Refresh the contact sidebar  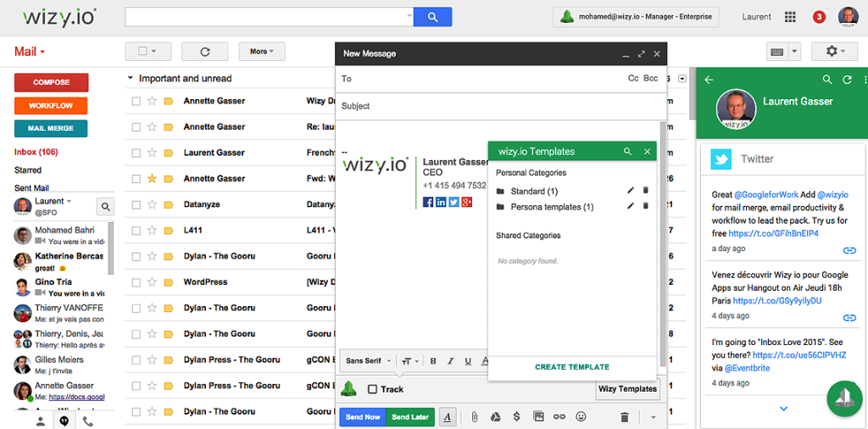tap(847, 80)
